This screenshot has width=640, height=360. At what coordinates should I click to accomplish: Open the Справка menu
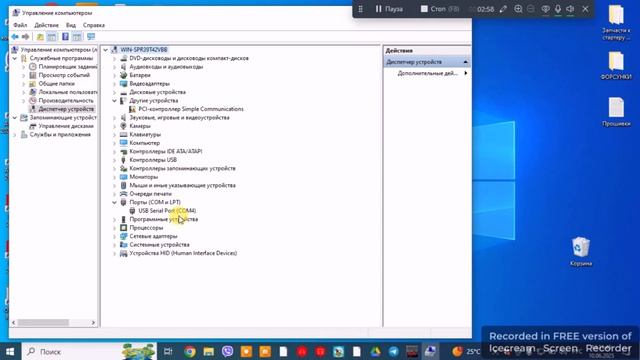click(93, 25)
